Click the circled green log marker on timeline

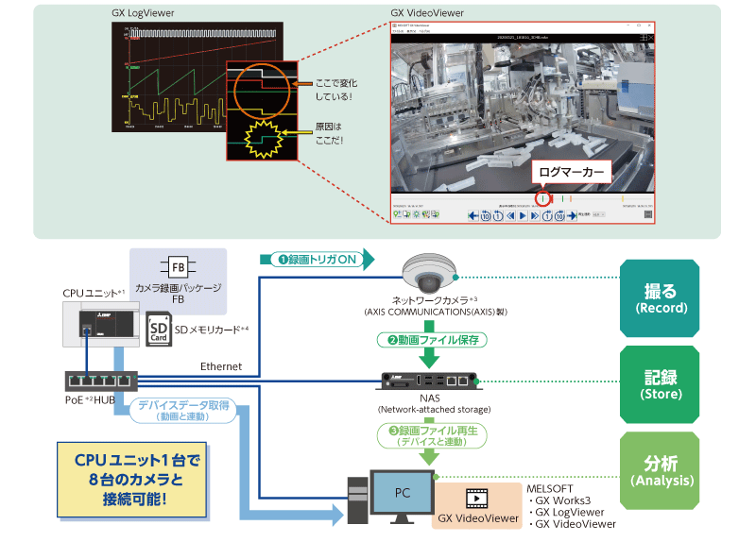541,199
